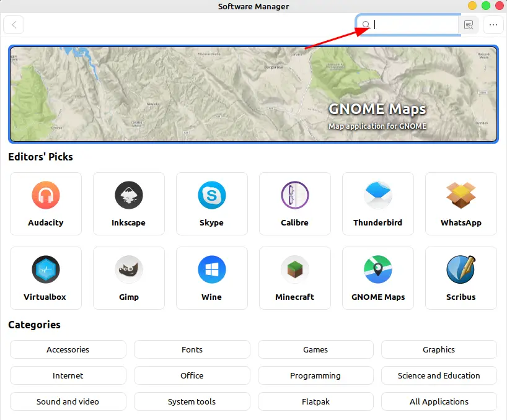Open Sound and video category
507x420 pixels.
(x=68, y=401)
